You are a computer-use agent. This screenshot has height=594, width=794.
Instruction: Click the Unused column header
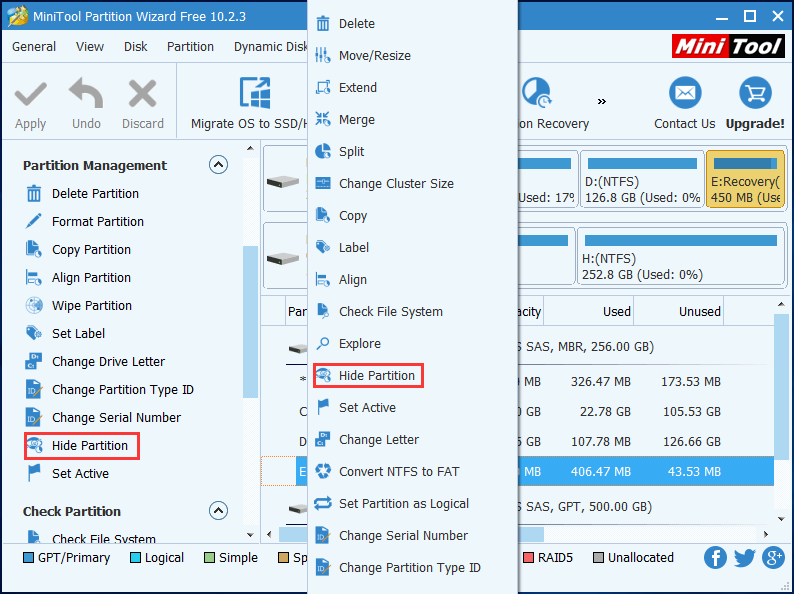click(x=679, y=311)
